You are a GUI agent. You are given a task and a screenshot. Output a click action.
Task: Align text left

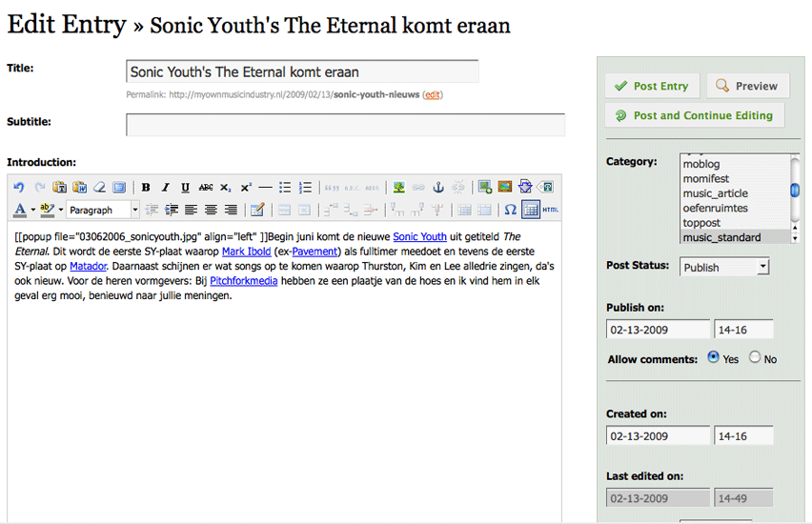point(192,210)
